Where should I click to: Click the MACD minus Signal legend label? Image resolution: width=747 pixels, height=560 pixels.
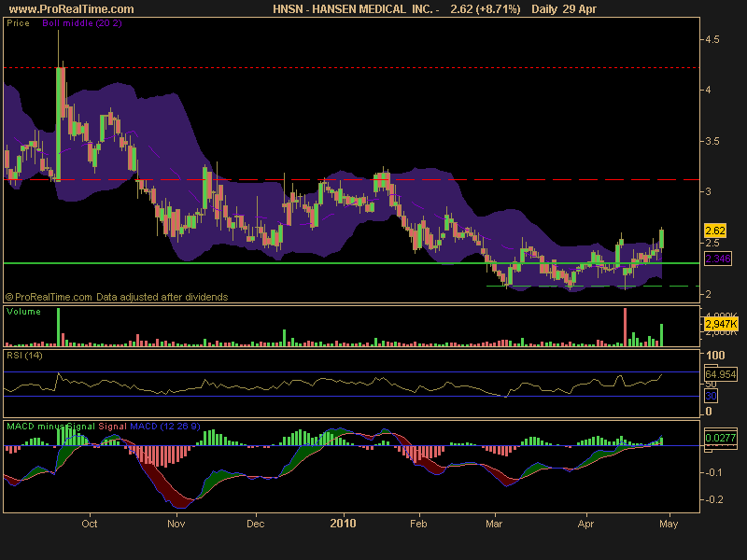tap(51, 427)
